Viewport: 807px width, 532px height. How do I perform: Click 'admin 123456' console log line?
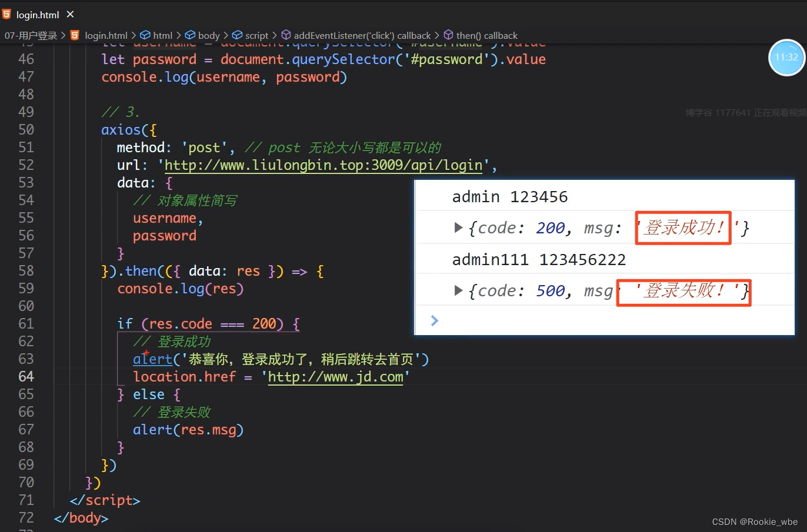point(510,196)
